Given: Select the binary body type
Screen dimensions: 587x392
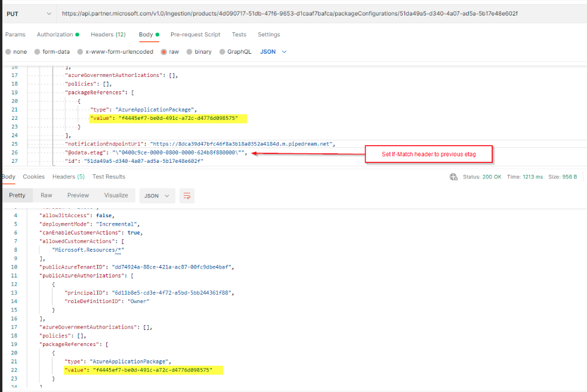Looking at the screenshot, I should coord(199,52).
